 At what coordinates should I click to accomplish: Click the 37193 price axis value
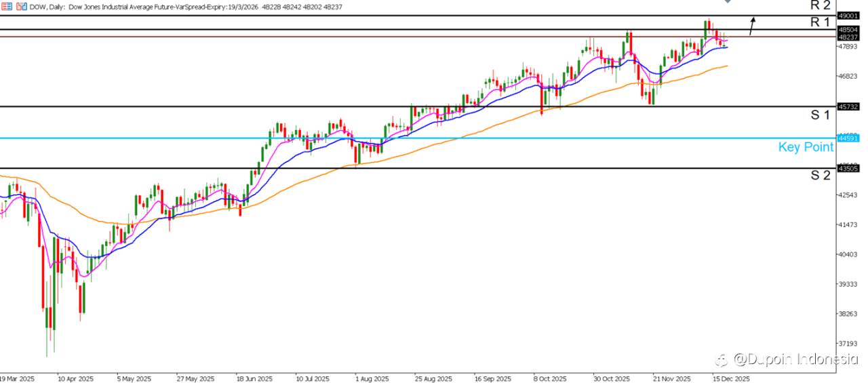(849, 344)
